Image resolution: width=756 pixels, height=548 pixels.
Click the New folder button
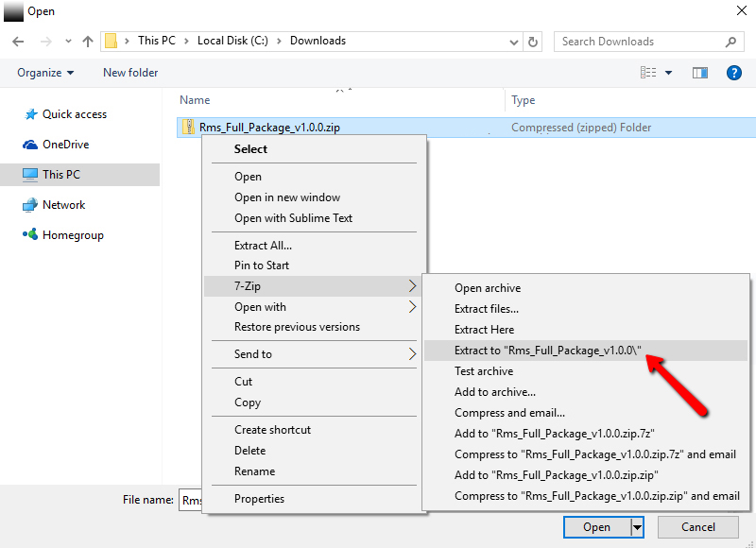pos(130,73)
